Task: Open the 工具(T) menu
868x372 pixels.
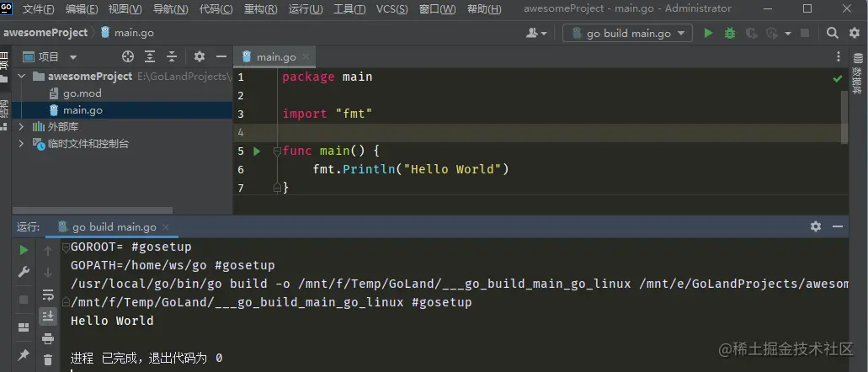Action: point(349,9)
